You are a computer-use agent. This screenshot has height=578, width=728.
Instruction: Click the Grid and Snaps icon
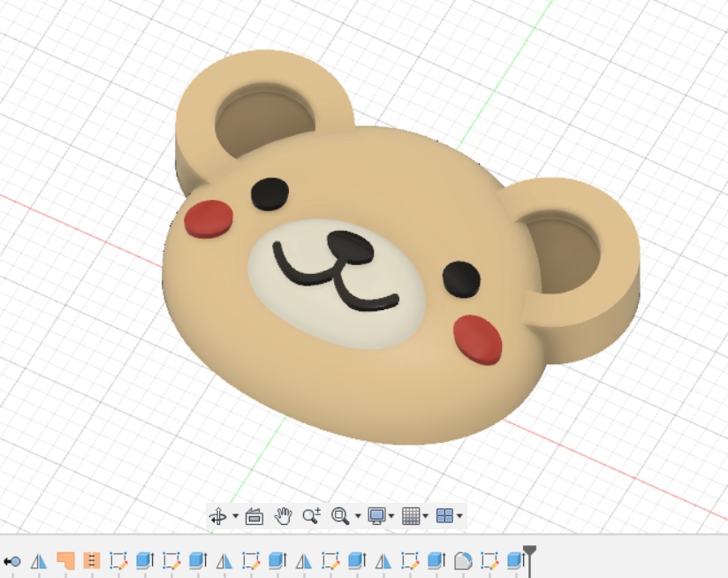(x=411, y=516)
